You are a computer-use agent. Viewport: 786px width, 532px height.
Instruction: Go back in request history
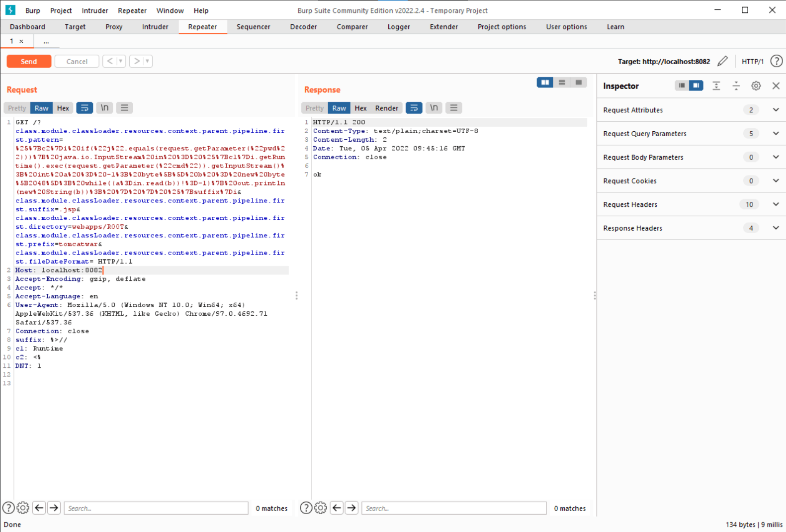point(109,61)
